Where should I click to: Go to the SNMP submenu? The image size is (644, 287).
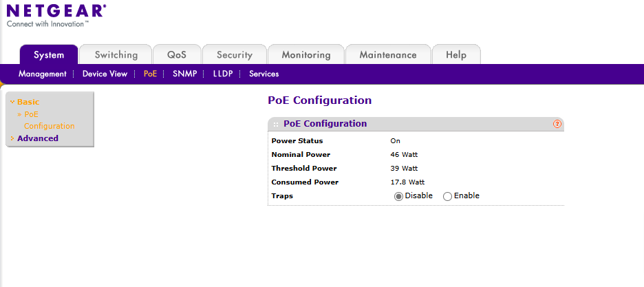click(184, 74)
